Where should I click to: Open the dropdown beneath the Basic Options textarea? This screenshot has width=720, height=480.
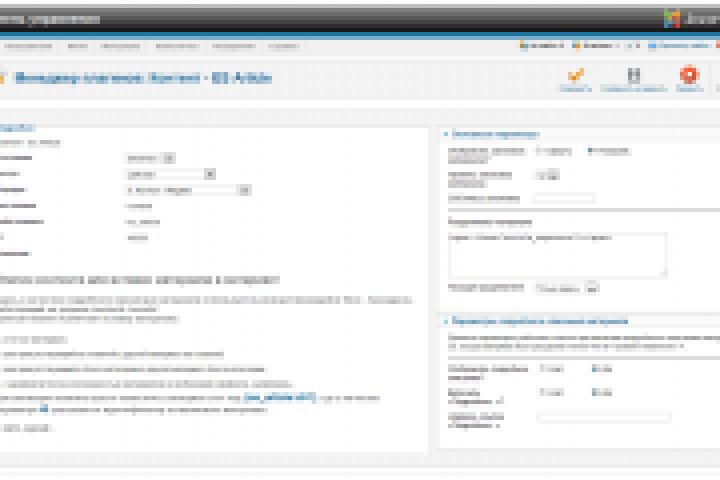coord(567,288)
